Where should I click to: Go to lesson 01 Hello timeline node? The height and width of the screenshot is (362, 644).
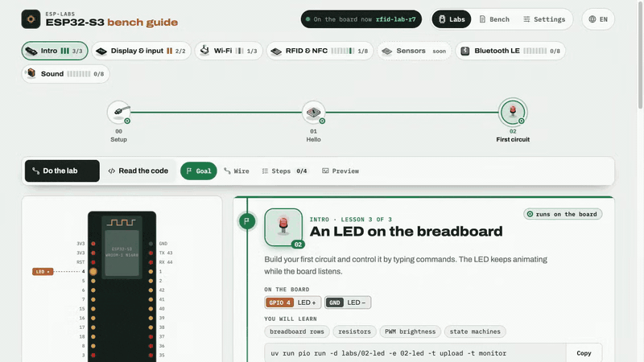click(313, 112)
